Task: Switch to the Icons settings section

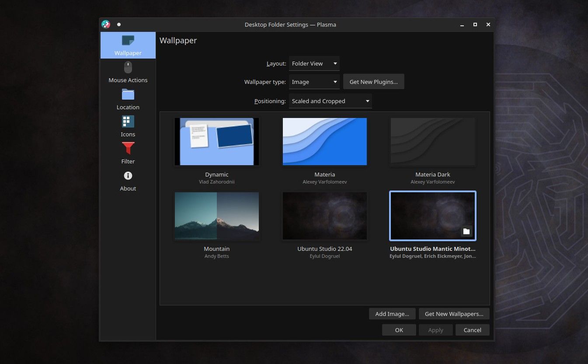Action: point(128,126)
